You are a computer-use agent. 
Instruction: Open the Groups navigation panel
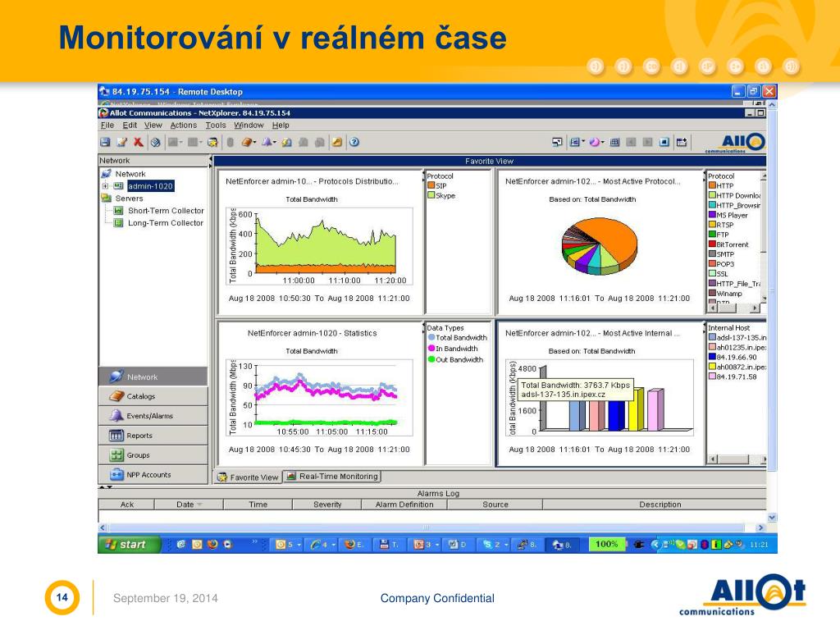point(153,454)
